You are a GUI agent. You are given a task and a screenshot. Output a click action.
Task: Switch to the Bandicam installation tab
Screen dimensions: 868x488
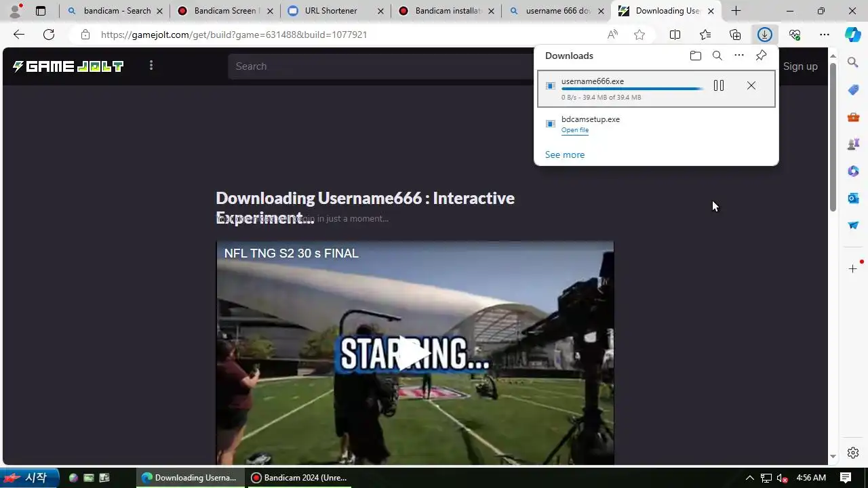pos(446,11)
